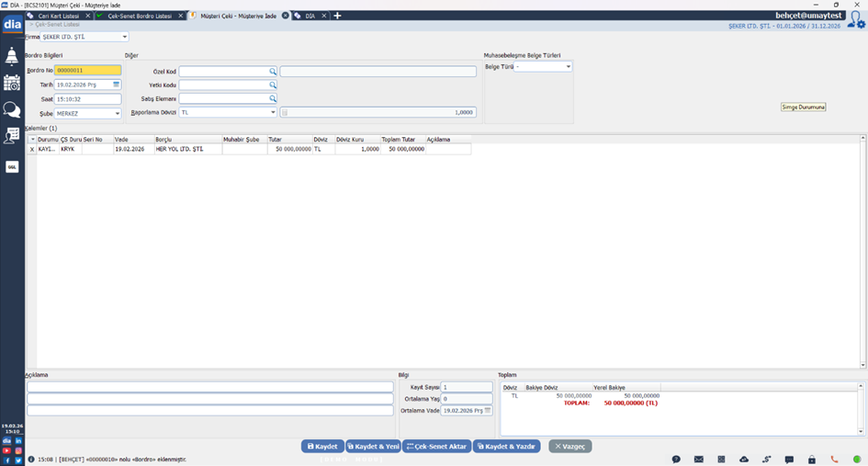Image resolution: width=868 pixels, height=466 pixels.
Task: Open the Şube MERKEZ dropdown
Action: point(117,113)
